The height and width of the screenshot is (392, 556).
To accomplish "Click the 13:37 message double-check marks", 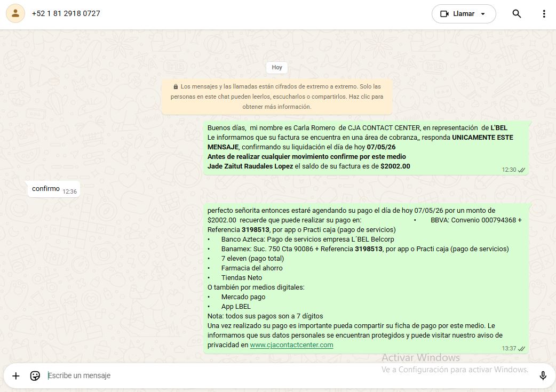I will 522,349.
